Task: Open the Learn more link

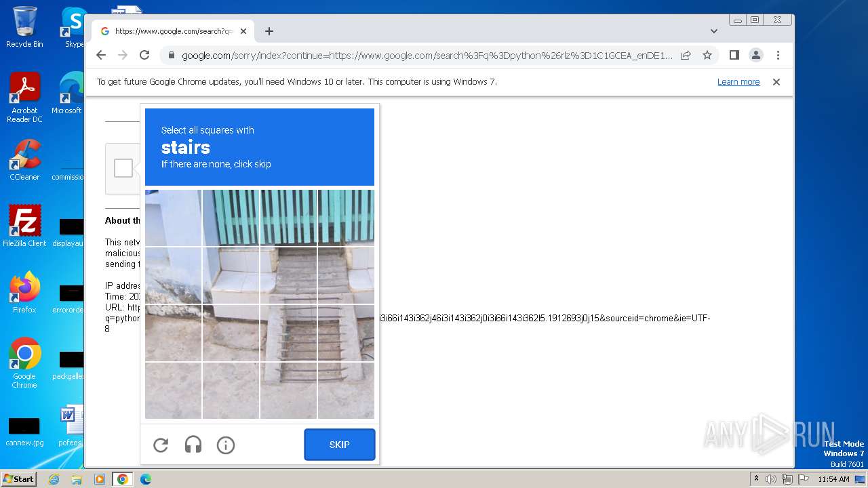Action: click(x=738, y=82)
